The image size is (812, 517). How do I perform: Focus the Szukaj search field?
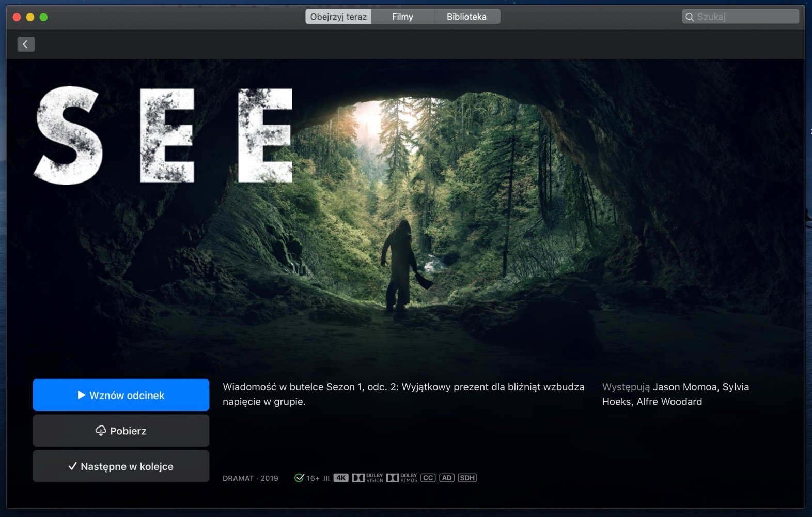(741, 17)
